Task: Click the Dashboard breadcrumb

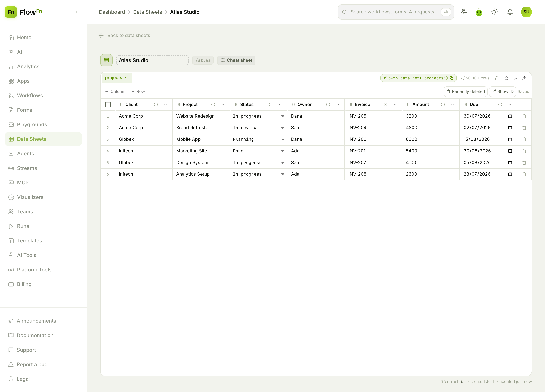Action: pyautogui.click(x=112, y=12)
